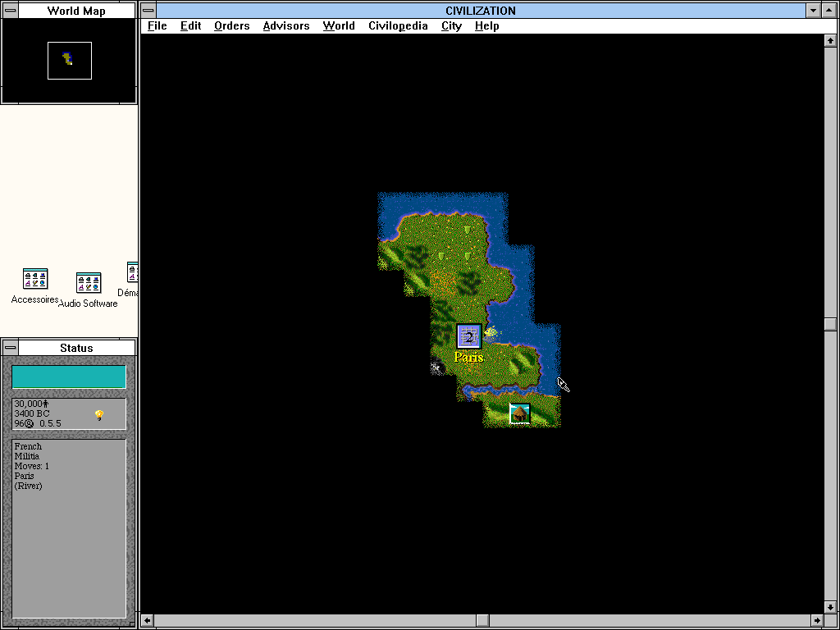Open the Help menu
Viewport: 840px width, 630px height.
(486, 25)
